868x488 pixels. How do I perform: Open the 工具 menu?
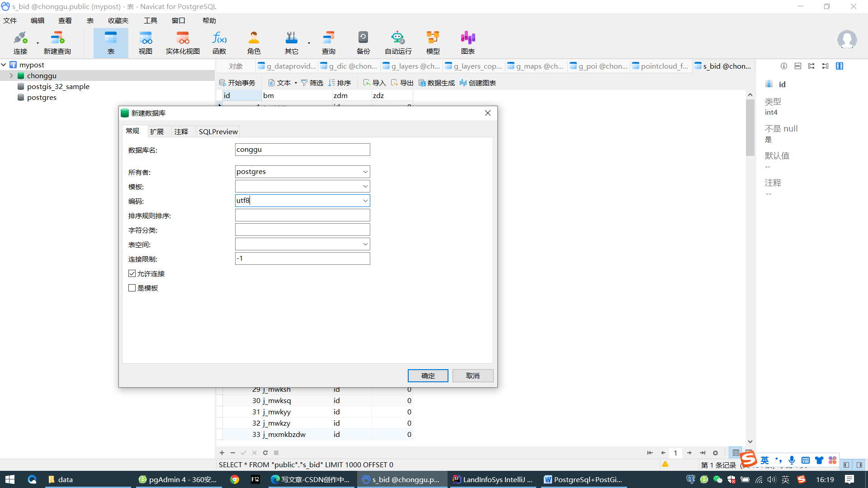click(150, 20)
